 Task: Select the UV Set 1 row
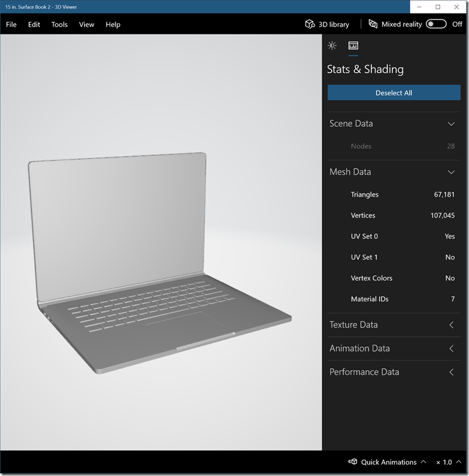tap(394, 258)
